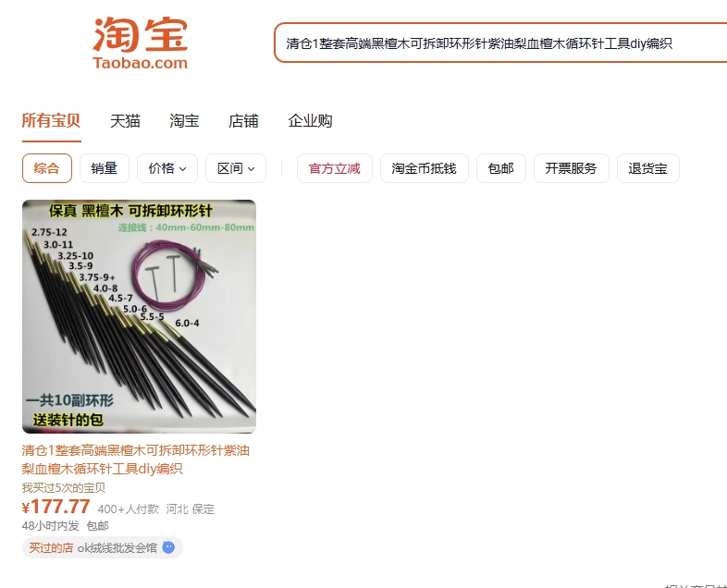727x588 pixels.
Task: Toggle the 包邮 free shipping filter
Action: tap(501, 168)
